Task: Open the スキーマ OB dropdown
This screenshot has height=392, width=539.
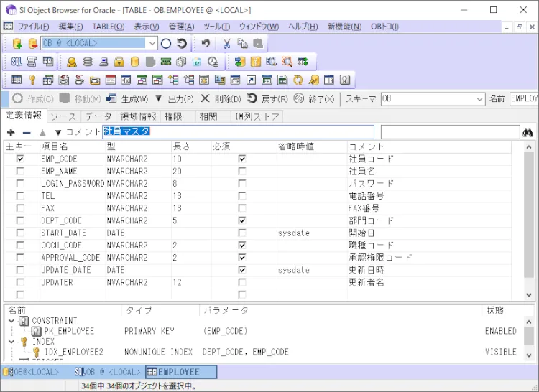Action: point(480,99)
